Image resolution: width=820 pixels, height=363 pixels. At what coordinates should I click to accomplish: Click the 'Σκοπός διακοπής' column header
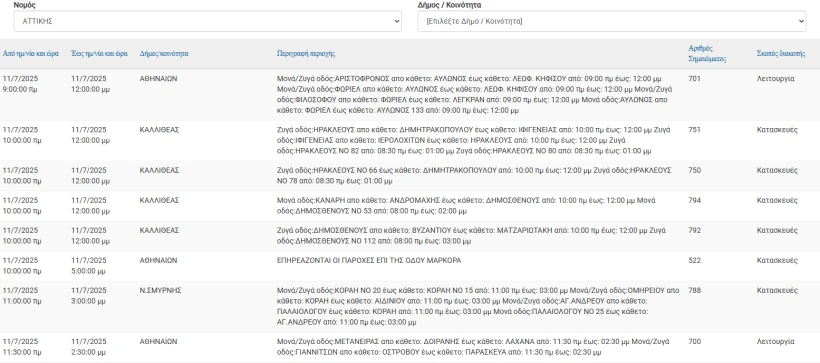click(x=781, y=53)
